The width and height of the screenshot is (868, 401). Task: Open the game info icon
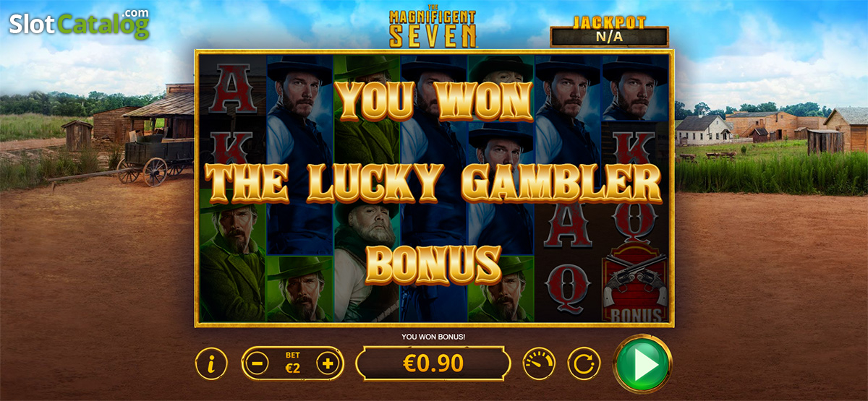click(211, 363)
